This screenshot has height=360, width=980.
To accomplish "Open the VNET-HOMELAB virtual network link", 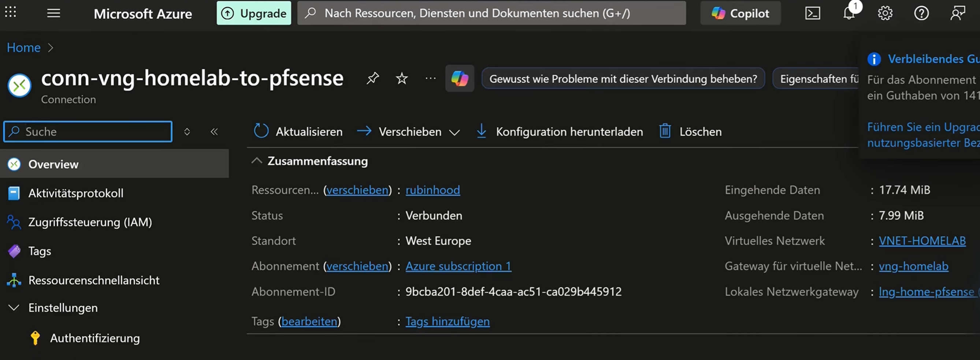I will point(922,241).
